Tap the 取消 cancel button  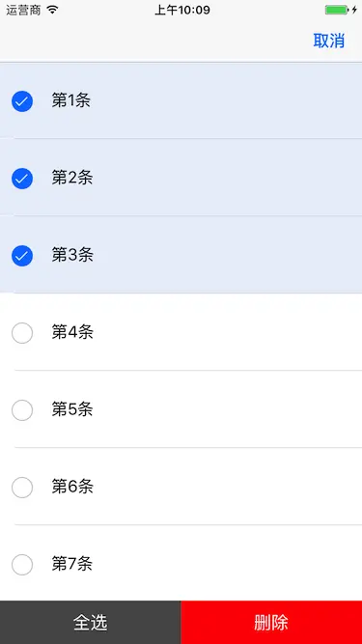[x=329, y=41]
